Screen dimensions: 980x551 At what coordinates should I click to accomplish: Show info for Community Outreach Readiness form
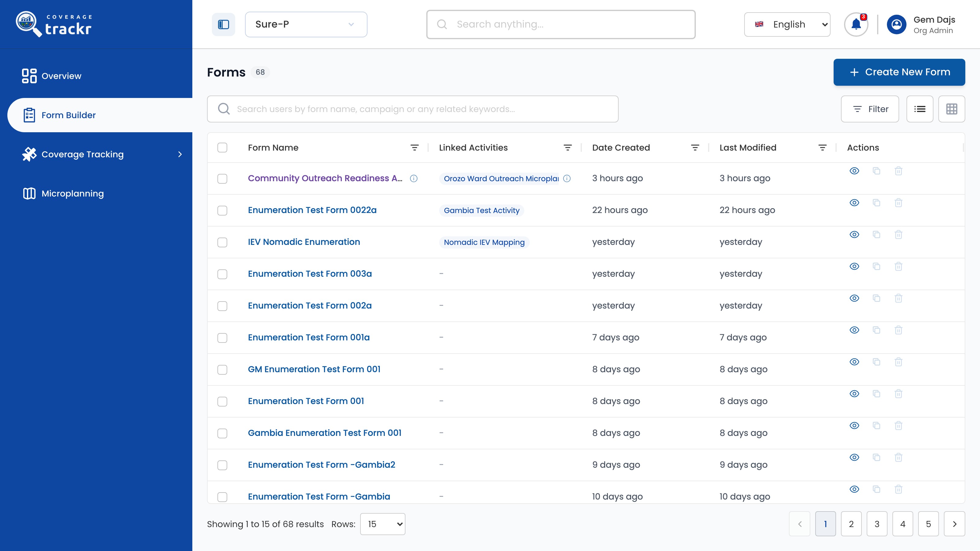[414, 178]
